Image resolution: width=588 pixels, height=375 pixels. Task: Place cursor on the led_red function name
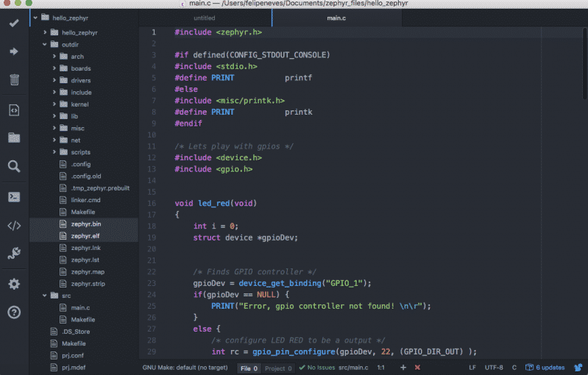[x=213, y=204]
